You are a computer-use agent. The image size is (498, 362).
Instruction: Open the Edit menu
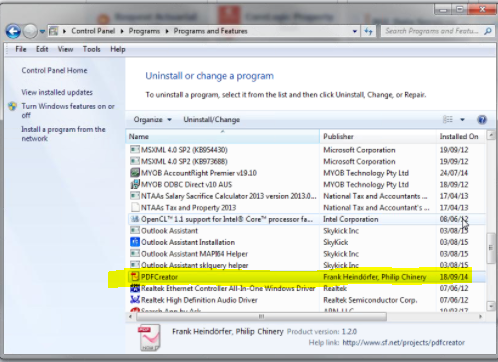42,49
